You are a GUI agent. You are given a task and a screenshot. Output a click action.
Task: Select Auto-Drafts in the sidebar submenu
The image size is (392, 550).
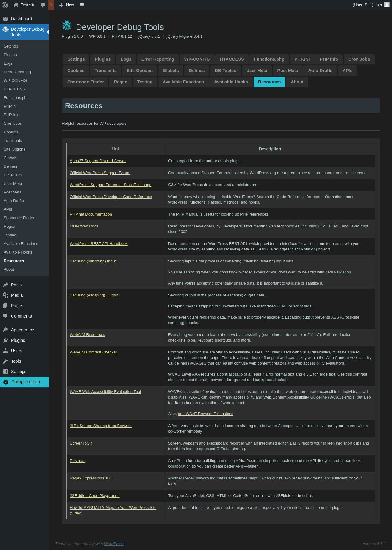pos(24,201)
